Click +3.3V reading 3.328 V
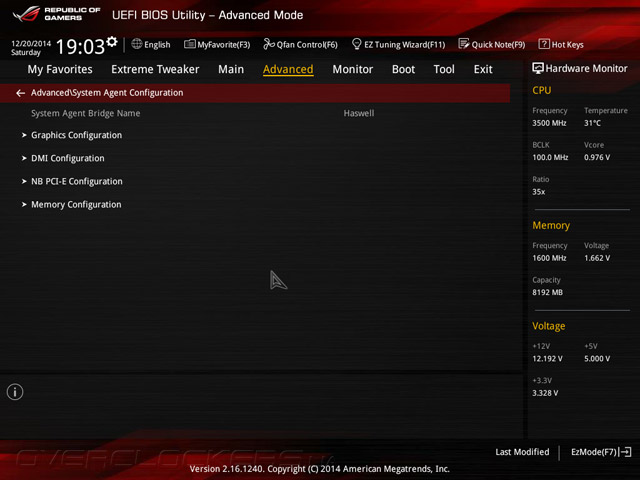The width and height of the screenshot is (640, 480). pos(545,393)
